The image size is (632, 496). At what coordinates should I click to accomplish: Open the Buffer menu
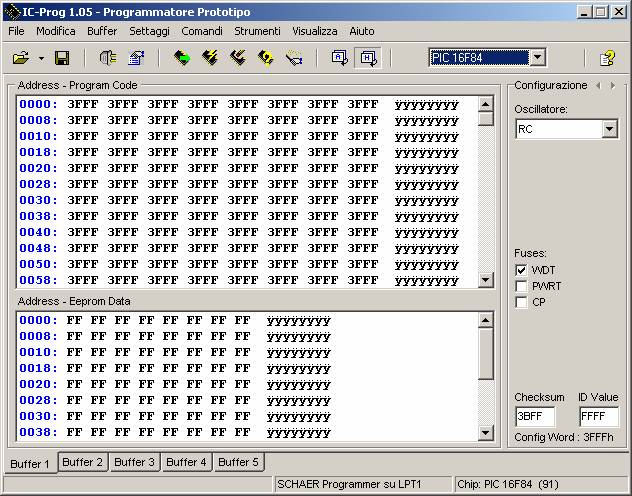(102, 31)
